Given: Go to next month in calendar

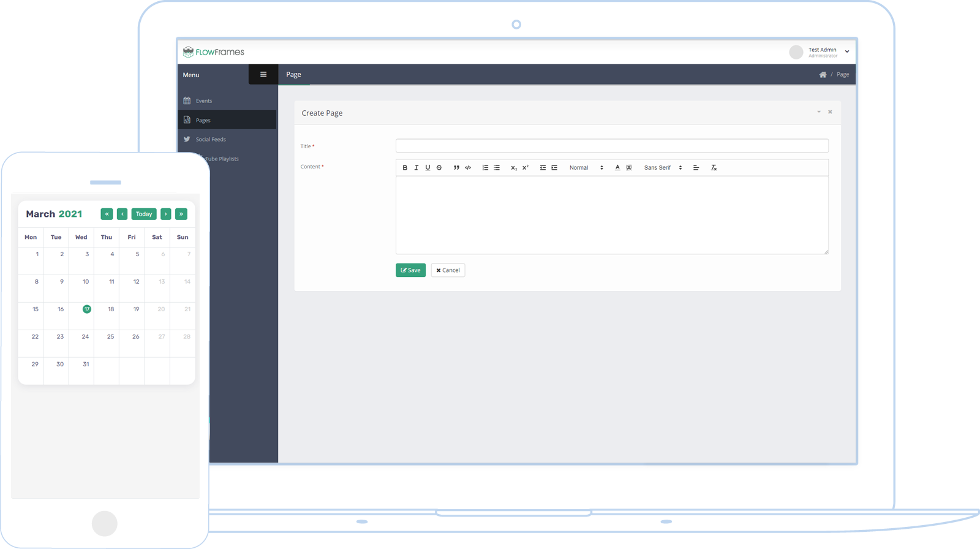Looking at the screenshot, I should (x=166, y=214).
